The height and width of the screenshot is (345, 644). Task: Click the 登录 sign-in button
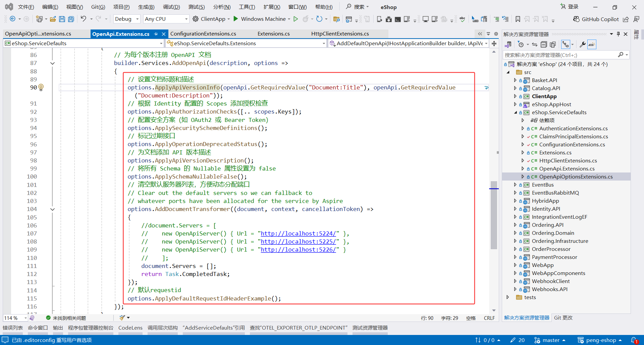point(569,7)
